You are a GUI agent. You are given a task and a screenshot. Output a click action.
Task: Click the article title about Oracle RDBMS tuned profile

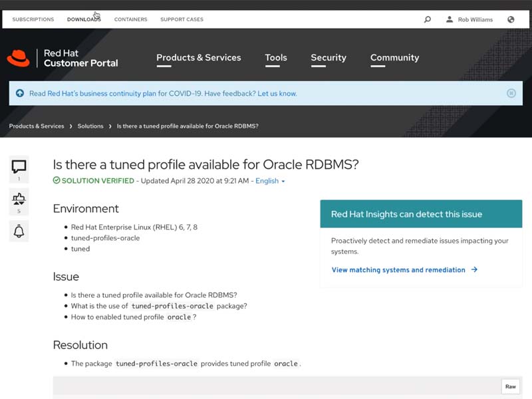coord(205,164)
